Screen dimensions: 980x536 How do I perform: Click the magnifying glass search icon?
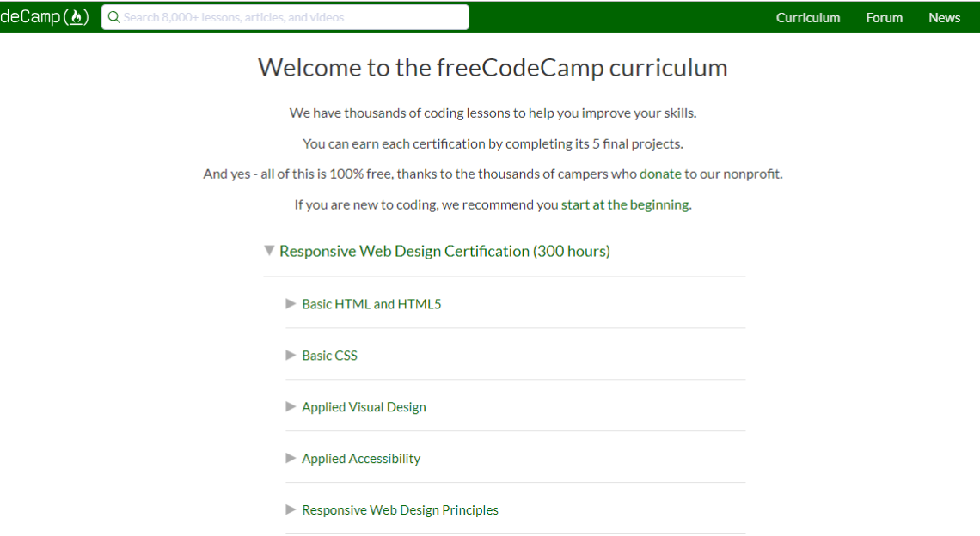(113, 17)
